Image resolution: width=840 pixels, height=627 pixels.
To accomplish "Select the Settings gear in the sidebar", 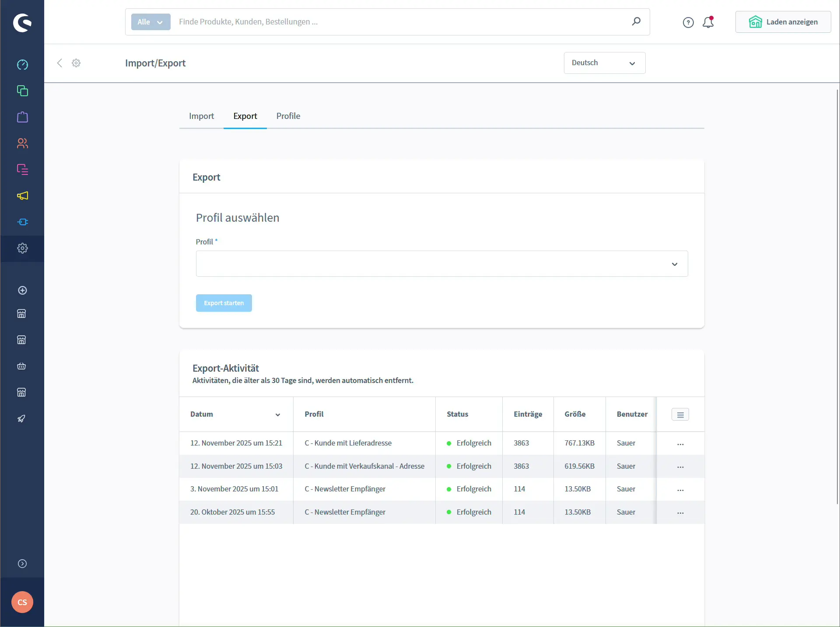I will [22, 248].
